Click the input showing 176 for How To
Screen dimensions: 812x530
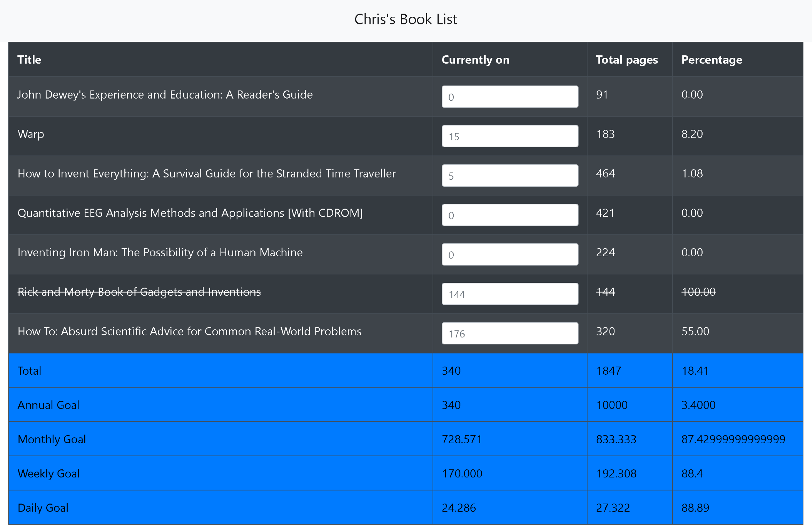(x=510, y=333)
